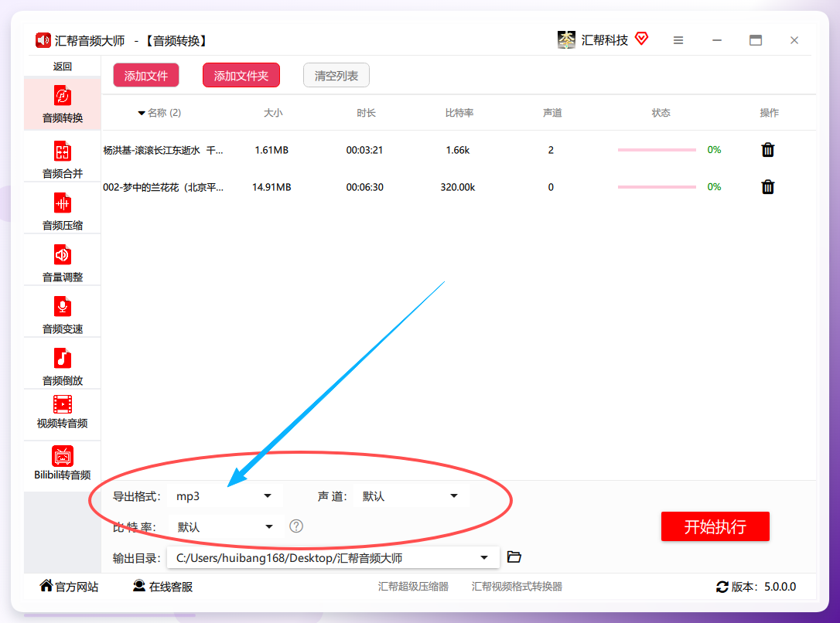The height and width of the screenshot is (623, 840).
Task: Click the 官方网站 home icon
Action: (46, 586)
